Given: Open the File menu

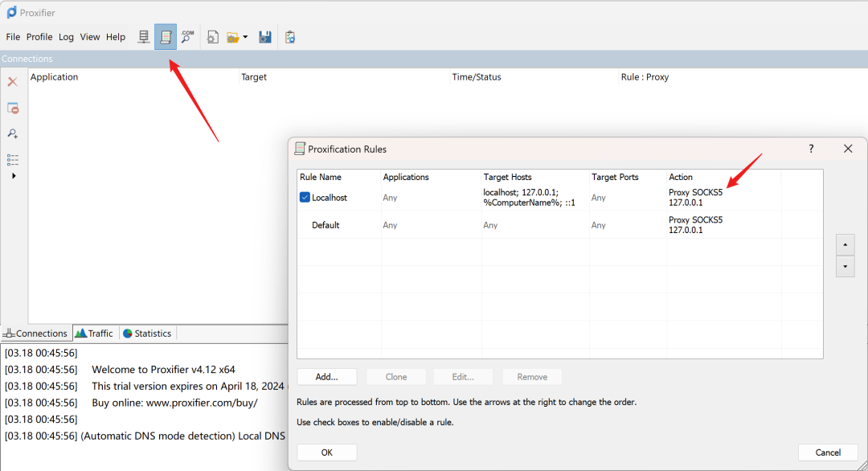Looking at the screenshot, I should pyautogui.click(x=13, y=37).
